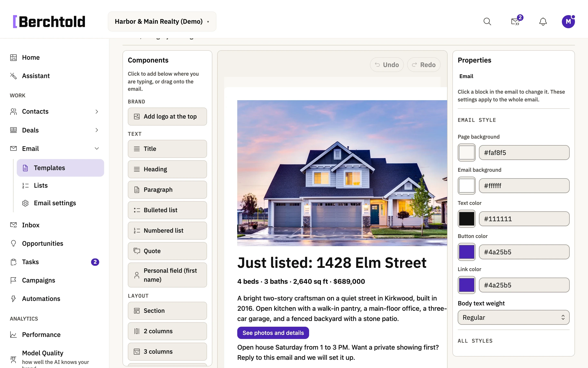Expand the Deals chevron
Viewport: 588px width, 368px height.
click(x=97, y=130)
